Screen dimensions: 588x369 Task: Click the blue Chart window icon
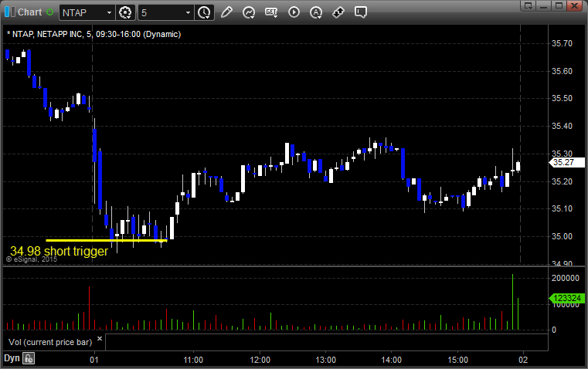[10, 12]
